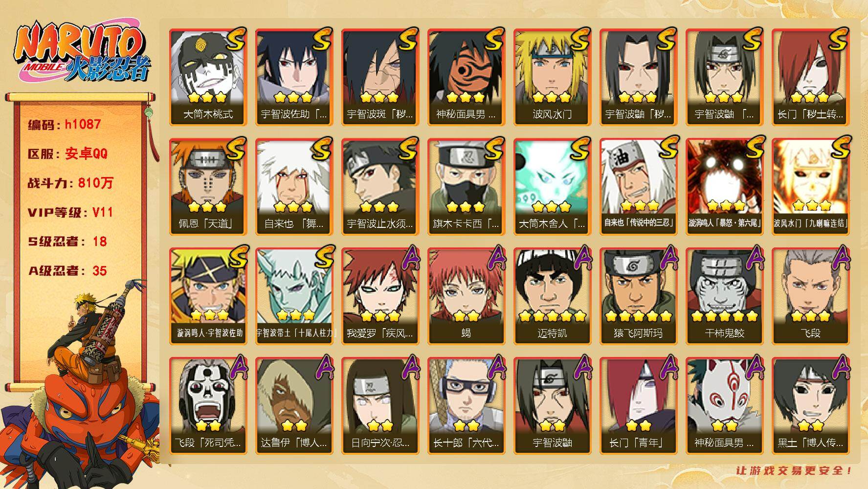Image resolution: width=868 pixels, height=489 pixels.
Task: Click the S级忍者 18 count label
Action: click(67, 242)
